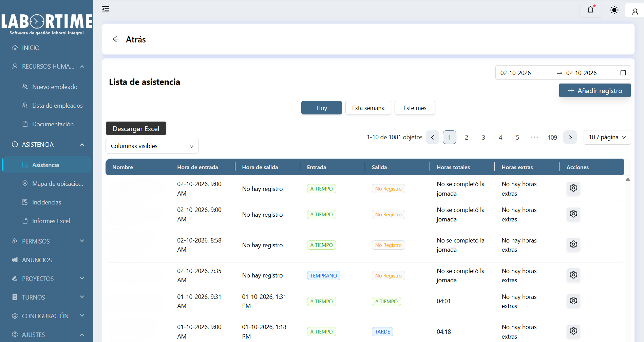The width and height of the screenshot is (644, 342).
Task: Select the Esta semana filter
Action: (x=368, y=108)
